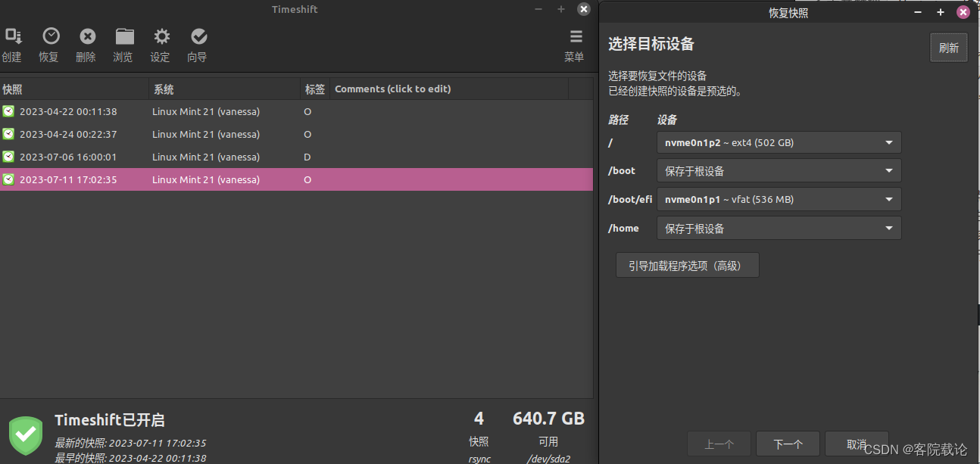This screenshot has height=464, width=980.
Task: Select highlighted snapshot row 2023-07-11 17:02:35
Action: 296,179
